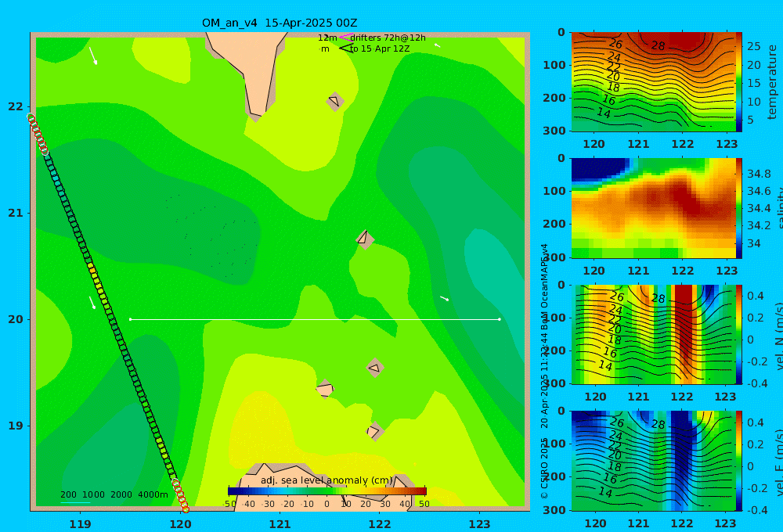Open the northward velocity section panel
This screenshot has width=783, height=532.
(653, 335)
